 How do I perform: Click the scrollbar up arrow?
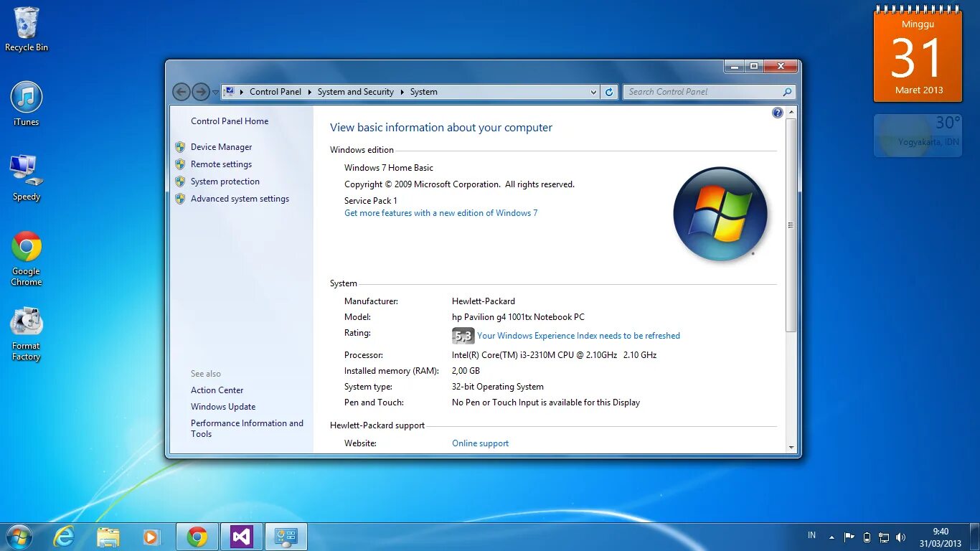click(791, 113)
